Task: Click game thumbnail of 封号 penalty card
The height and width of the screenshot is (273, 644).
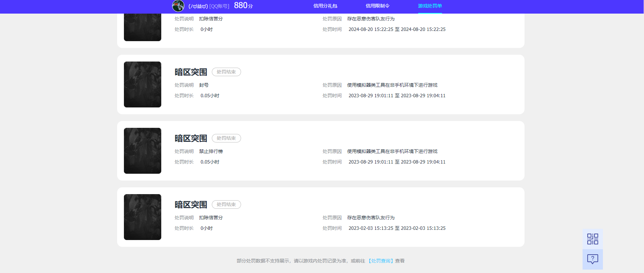Action: [x=143, y=84]
